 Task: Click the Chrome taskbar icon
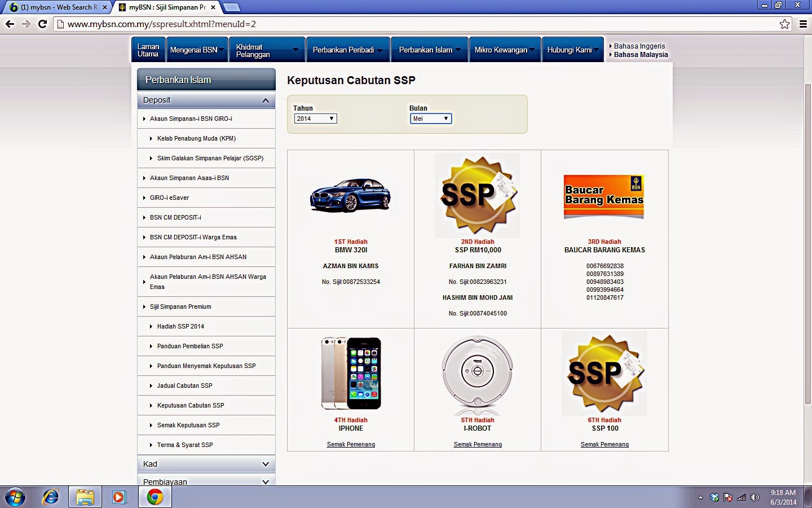click(x=155, y=497)
